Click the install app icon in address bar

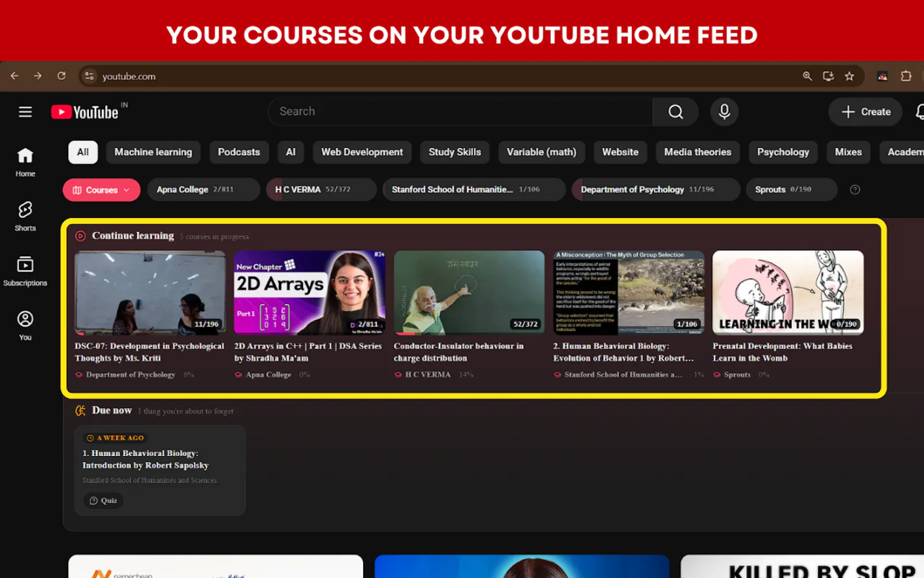coord(828,76)
